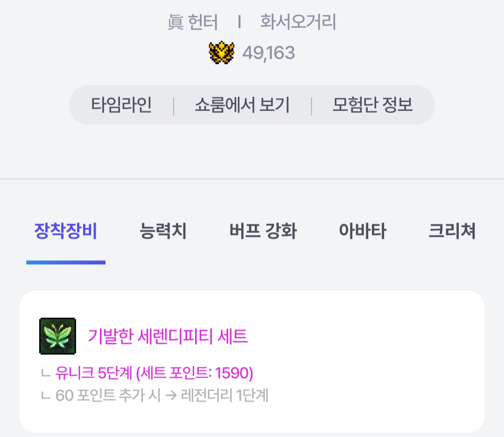Go to the 아바타 tab
The image size is (504, 437).
click(x=363, y=231)
